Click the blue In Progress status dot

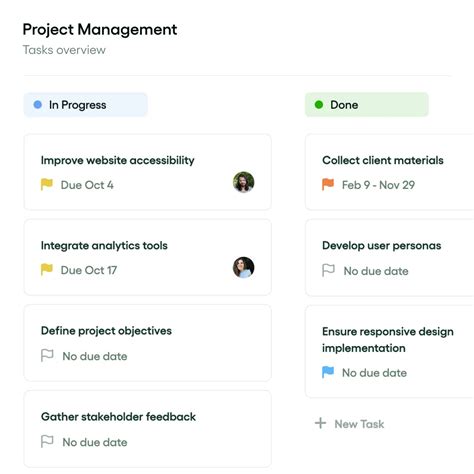click(38, 105)
